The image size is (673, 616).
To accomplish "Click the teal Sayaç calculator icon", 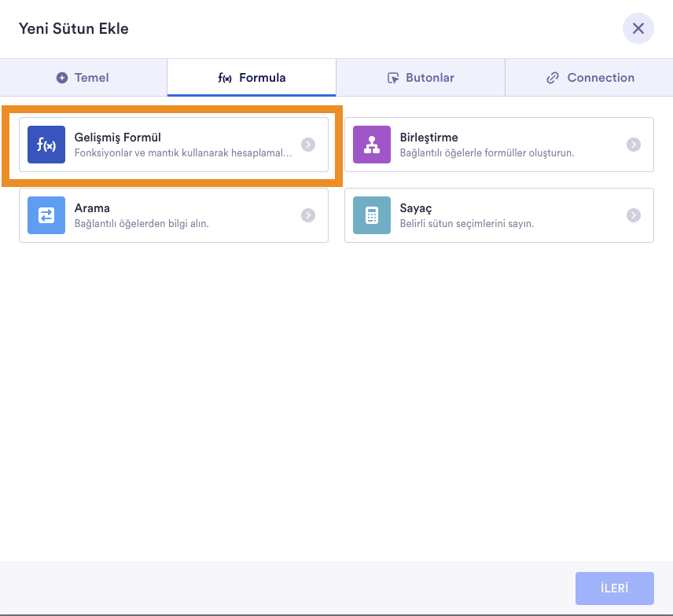I will [x=372, y=215].
